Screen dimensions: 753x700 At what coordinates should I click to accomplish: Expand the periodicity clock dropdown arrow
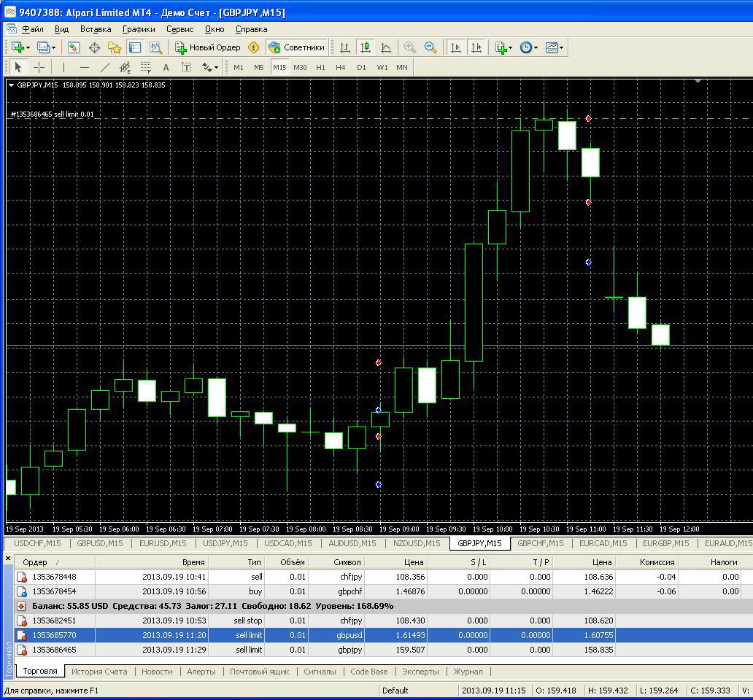[536, 48]
